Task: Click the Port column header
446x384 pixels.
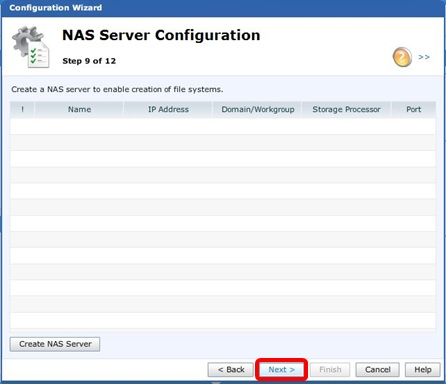Action: tap(413, 109)
